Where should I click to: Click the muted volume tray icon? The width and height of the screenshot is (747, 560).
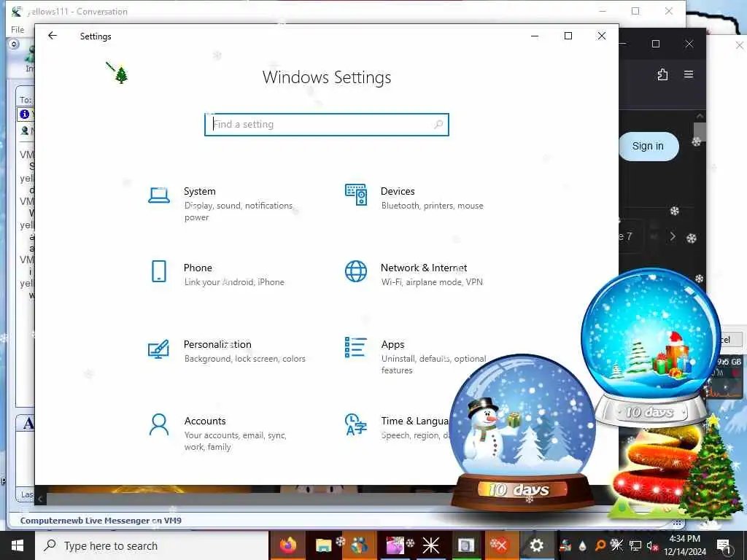pyautogui.click(x=651, y=545)
